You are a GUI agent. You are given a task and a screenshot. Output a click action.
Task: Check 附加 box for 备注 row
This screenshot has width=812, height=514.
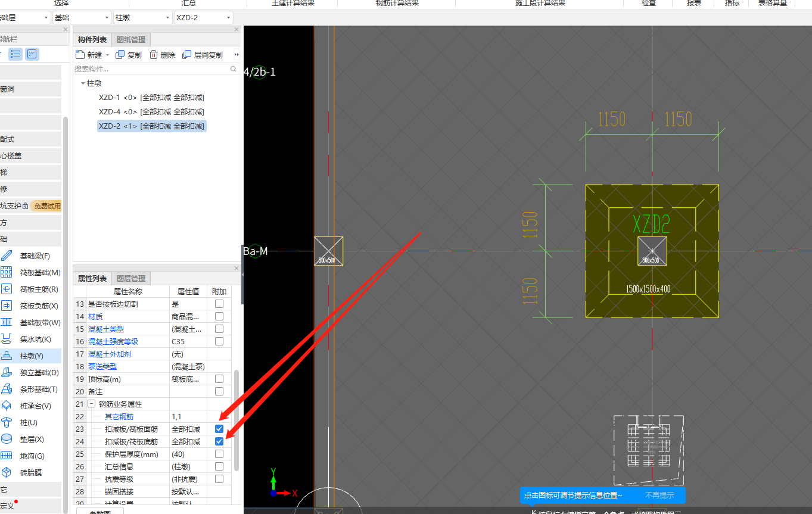219,391
